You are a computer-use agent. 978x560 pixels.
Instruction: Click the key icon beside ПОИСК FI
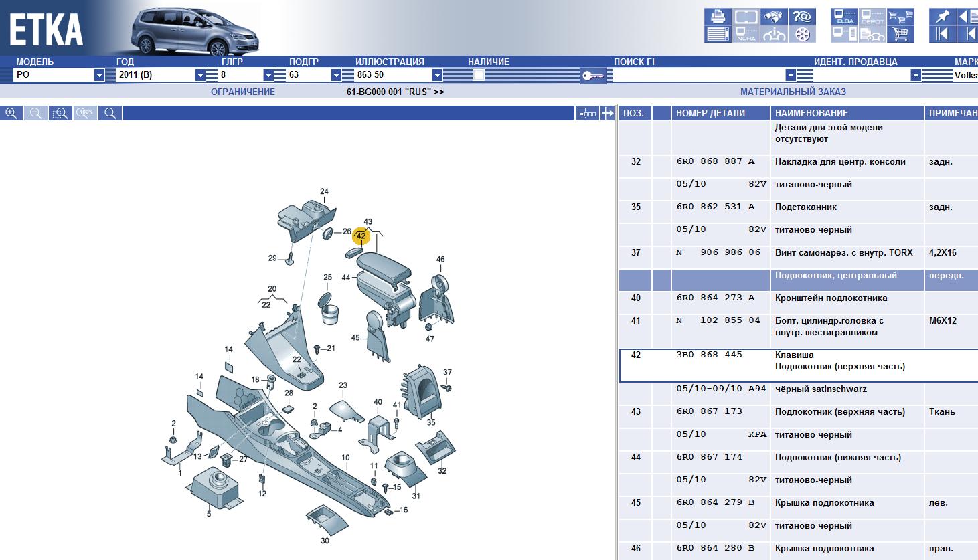click(592, 76)
